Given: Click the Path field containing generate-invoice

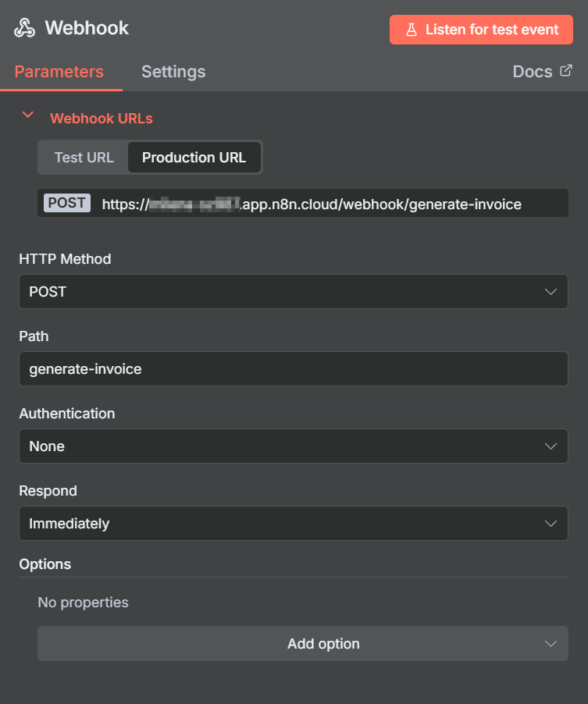Looking at the screenshot, I should point(293,368).
